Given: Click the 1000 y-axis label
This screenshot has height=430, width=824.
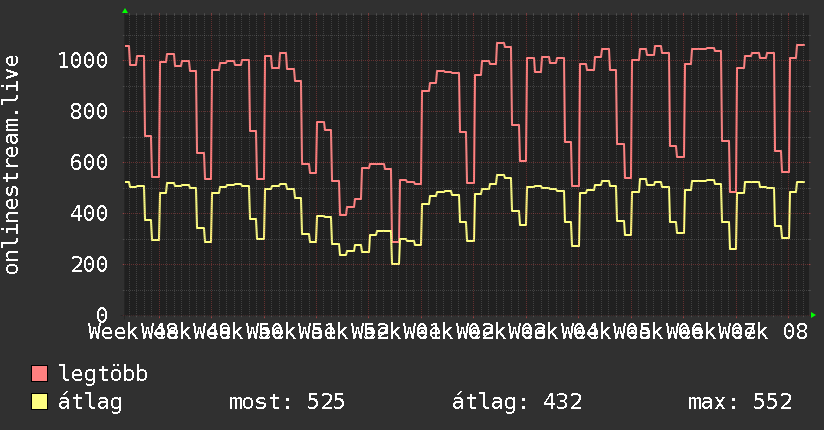Looking at the screenshot, I should click(x=83, y=60).
